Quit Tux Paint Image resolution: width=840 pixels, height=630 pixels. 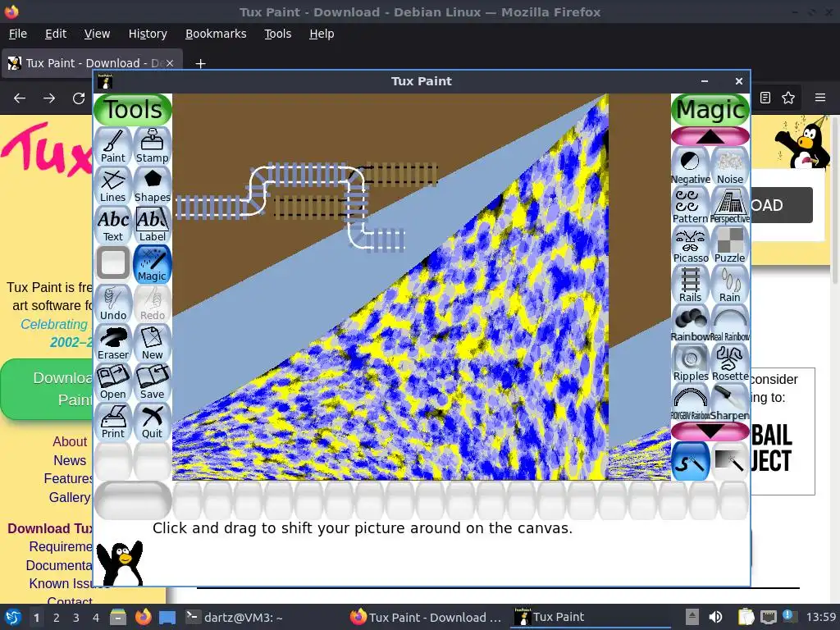tap(152, 422)
